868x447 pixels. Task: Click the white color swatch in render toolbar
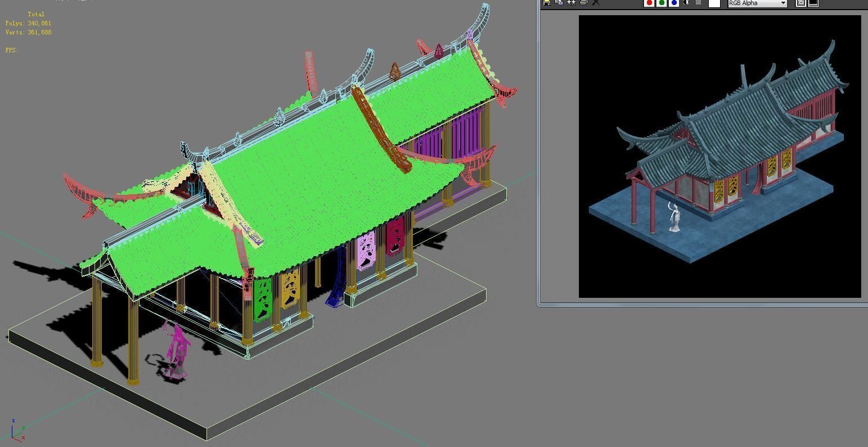pyautogui.click(x=714, y=3)
